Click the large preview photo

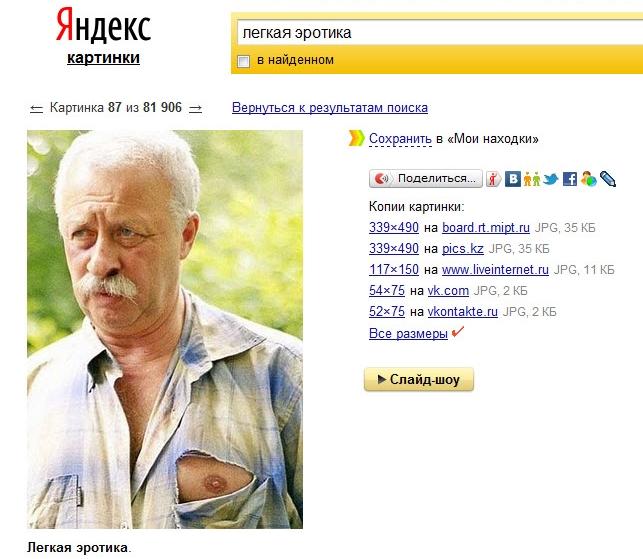pos(165,329)
